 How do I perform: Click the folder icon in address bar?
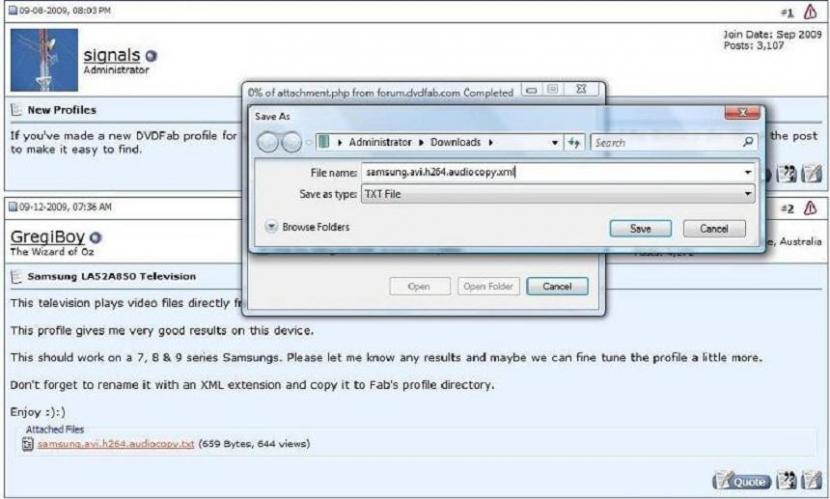pyautogui.click(x=324, y=142)
